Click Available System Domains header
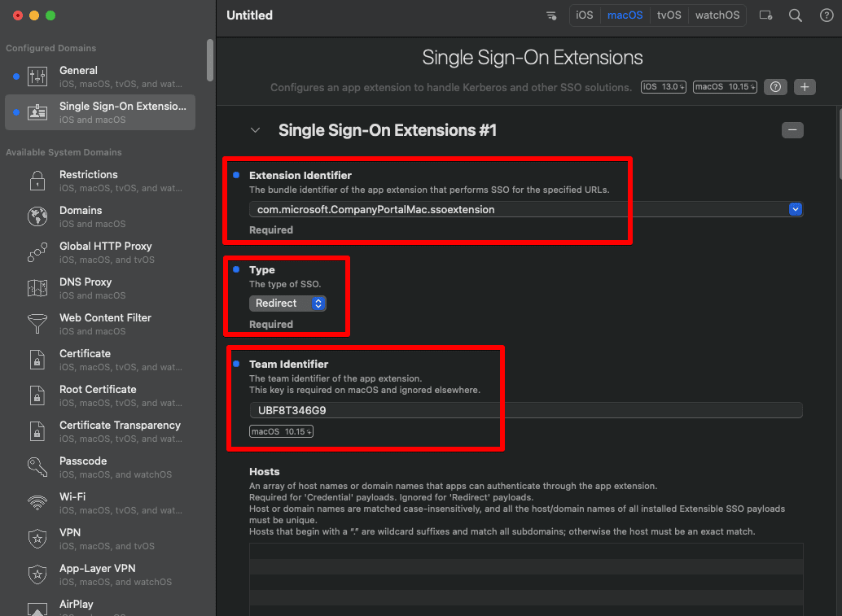The width and height of the screenshot is (842, 616). (64, 152)
